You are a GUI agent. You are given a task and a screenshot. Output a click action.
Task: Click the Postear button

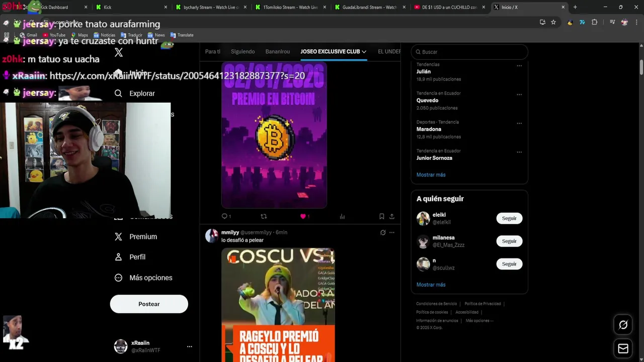[149, 304]
